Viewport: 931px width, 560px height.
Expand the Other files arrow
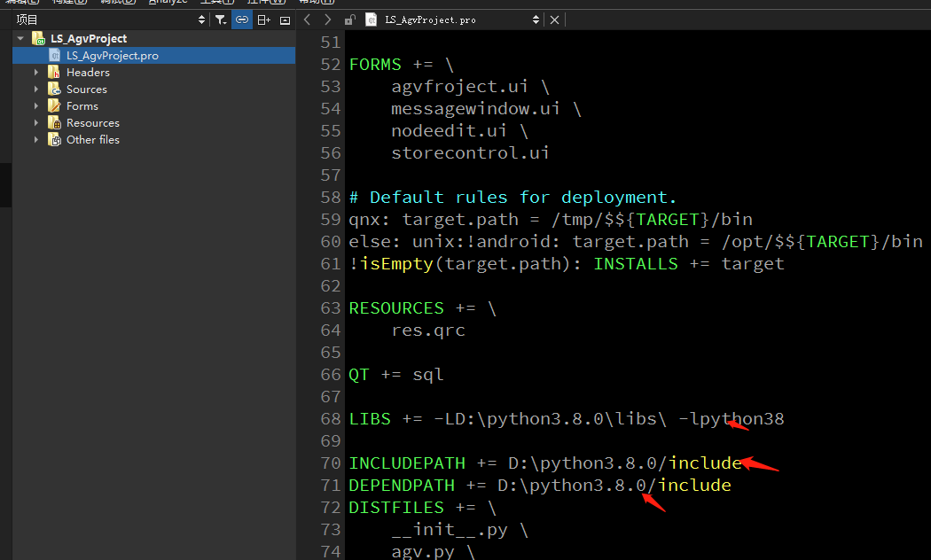click(36, 140)
